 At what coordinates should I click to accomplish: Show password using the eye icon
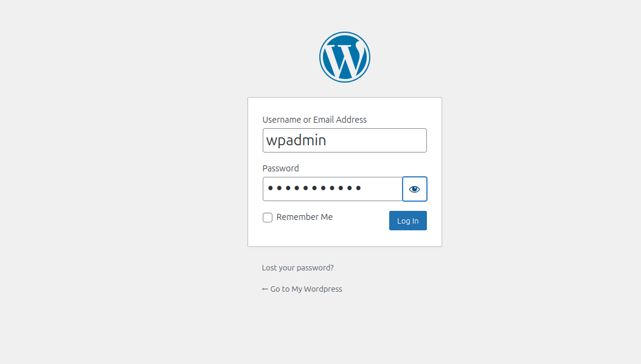tap(415, 189)
